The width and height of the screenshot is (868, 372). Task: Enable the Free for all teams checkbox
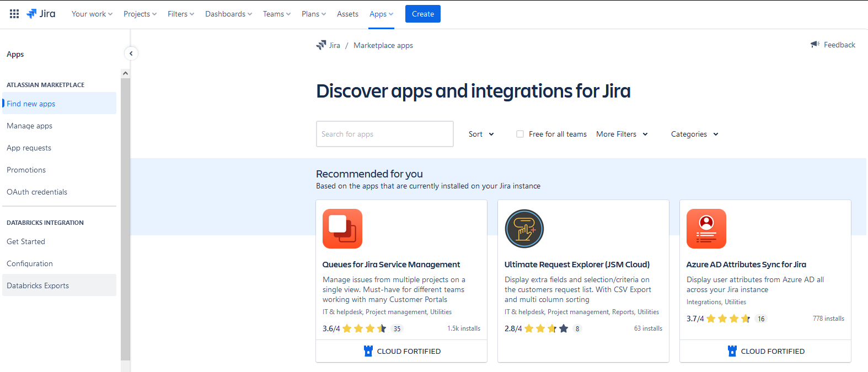(520, 134)
